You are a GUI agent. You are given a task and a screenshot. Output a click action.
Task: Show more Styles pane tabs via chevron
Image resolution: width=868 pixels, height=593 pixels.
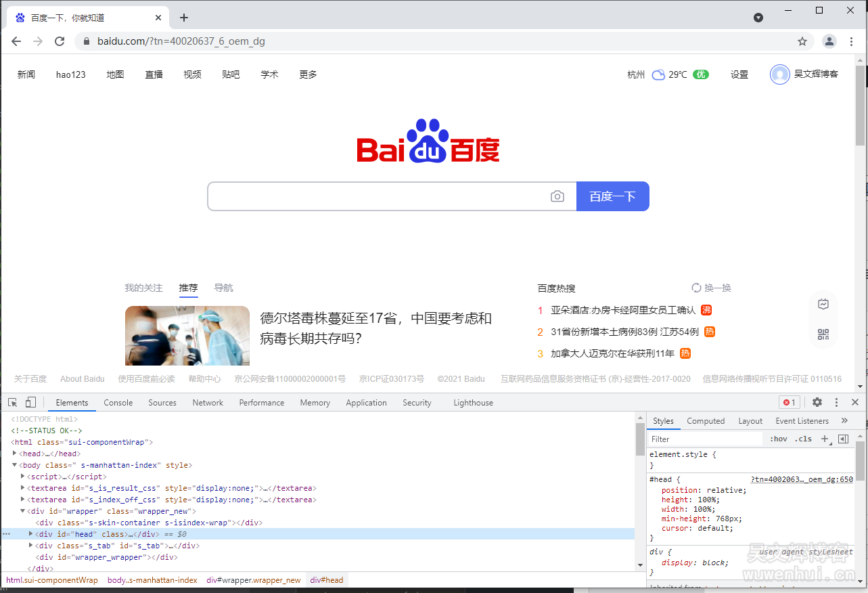pyautogui.click(x=844, y=420)
